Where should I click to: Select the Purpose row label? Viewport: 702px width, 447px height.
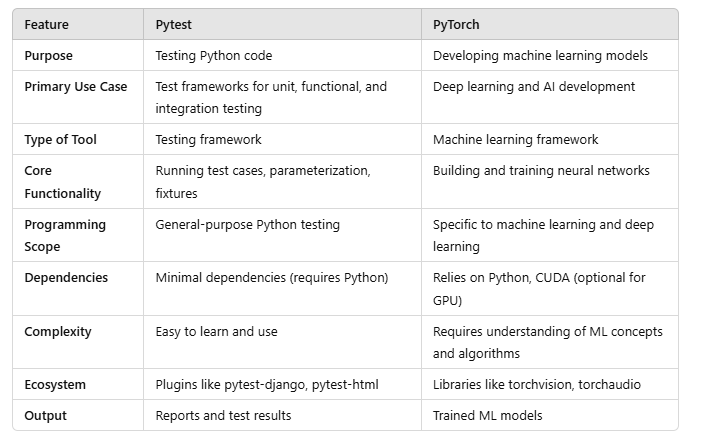pyautogui.click(x=49, y=56)
